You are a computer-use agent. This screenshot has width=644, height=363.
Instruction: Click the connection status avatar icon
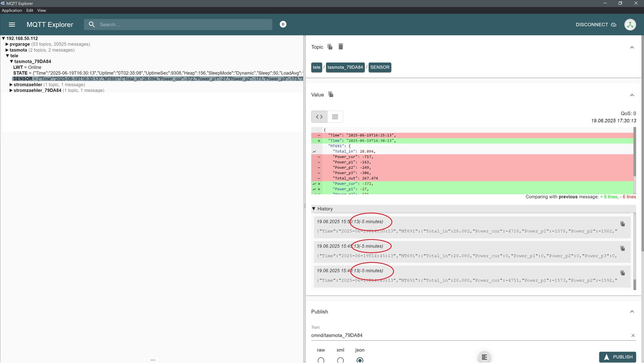pyautogui.click(x=630, y=25)
